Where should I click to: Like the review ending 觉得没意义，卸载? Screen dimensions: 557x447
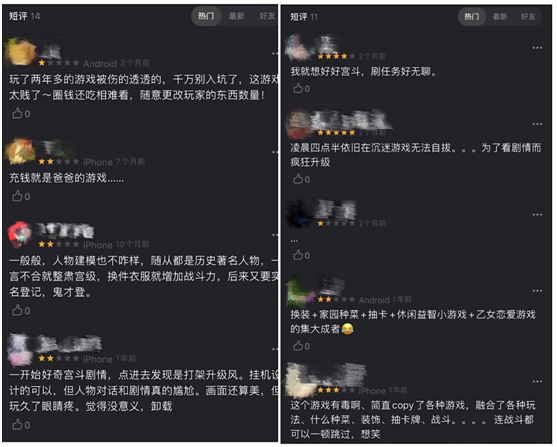click(x=21, y=425)
